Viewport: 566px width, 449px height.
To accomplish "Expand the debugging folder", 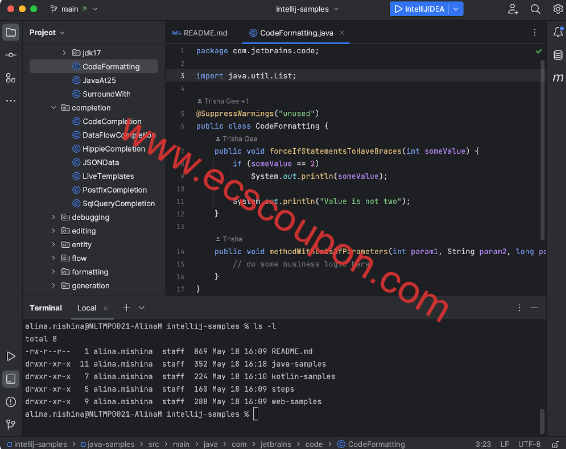I will (x=53, y=217).
